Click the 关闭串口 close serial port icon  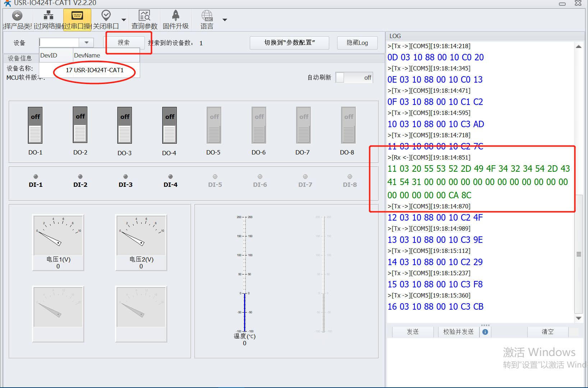pos(106,16)
